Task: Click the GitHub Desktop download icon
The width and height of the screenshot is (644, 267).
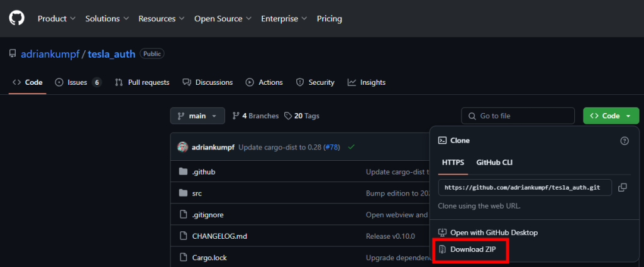Action: [442, 232]
